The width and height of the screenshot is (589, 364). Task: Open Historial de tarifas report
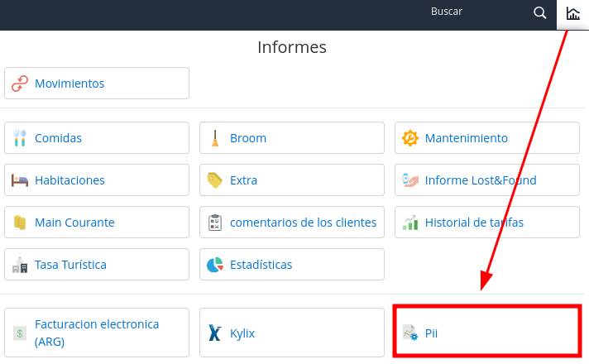point(487,222)
